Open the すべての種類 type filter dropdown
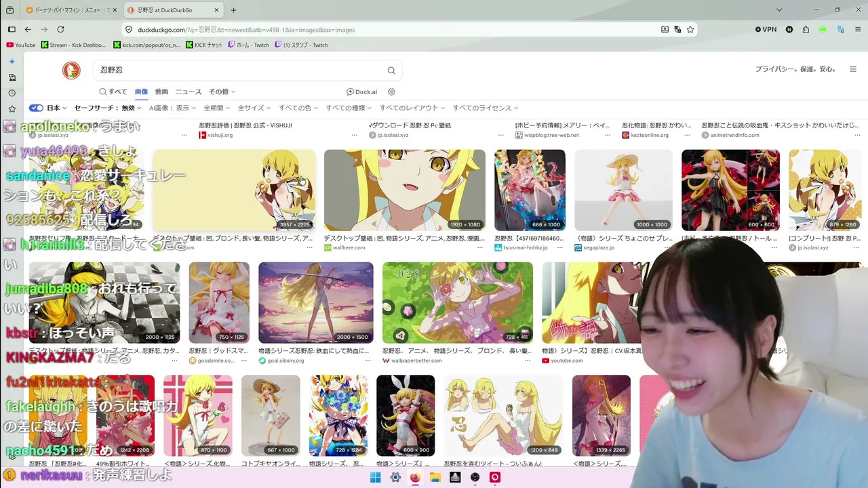Image resolution: width=868 pixels, height=488 pixels. [x=349, y=108]
